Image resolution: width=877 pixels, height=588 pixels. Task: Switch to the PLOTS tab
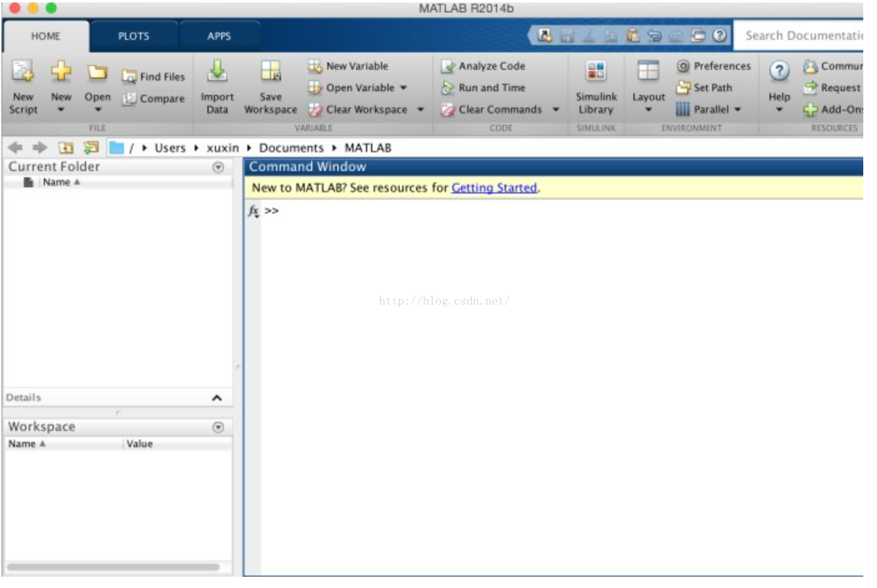point(134,36)
